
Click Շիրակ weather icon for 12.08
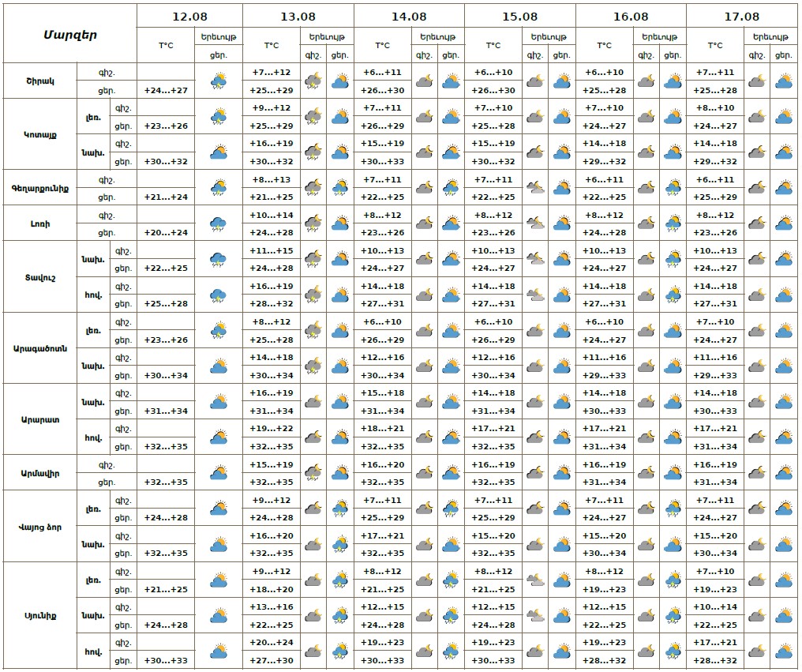pyautogui.click(x=219, y=81)
